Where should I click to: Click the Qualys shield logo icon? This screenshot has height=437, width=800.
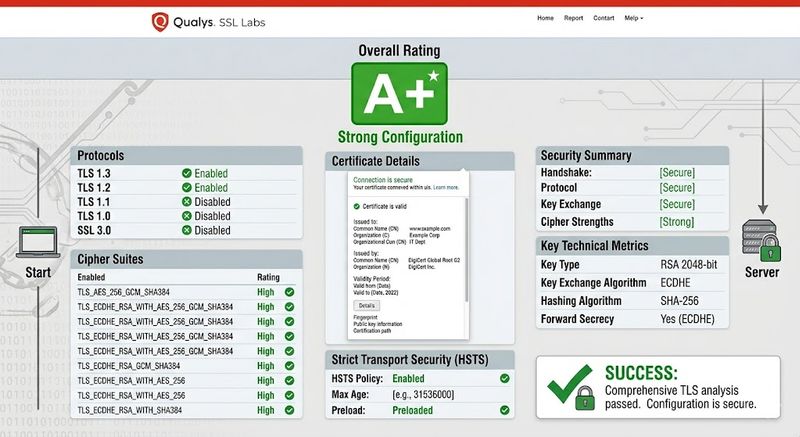(160, 22)
